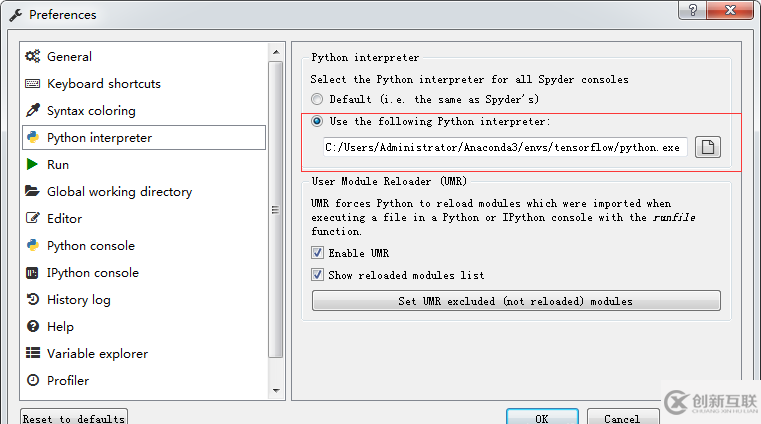This screenshot has width=761, height=424.
Task: Click the title bar help question mark
Action: (x=693, y=10)
